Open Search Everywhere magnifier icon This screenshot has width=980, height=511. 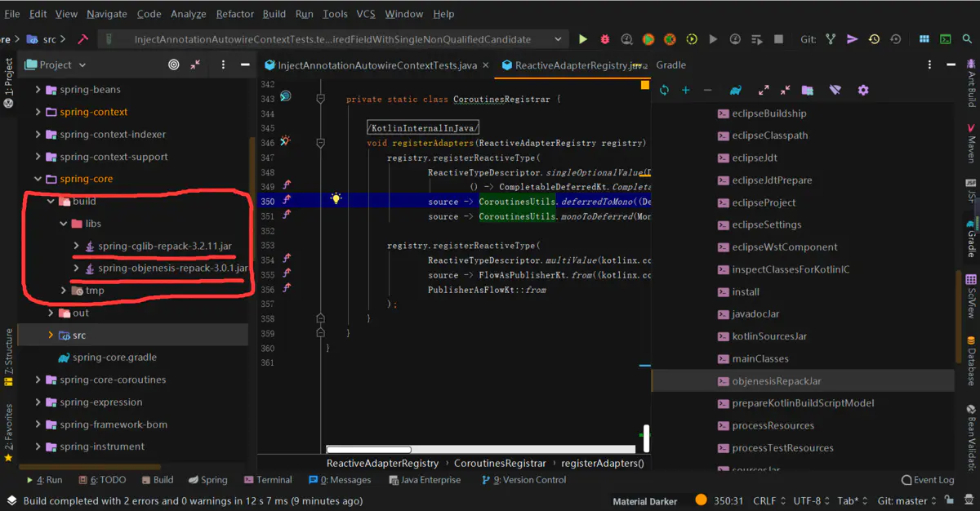click(966, 38)
